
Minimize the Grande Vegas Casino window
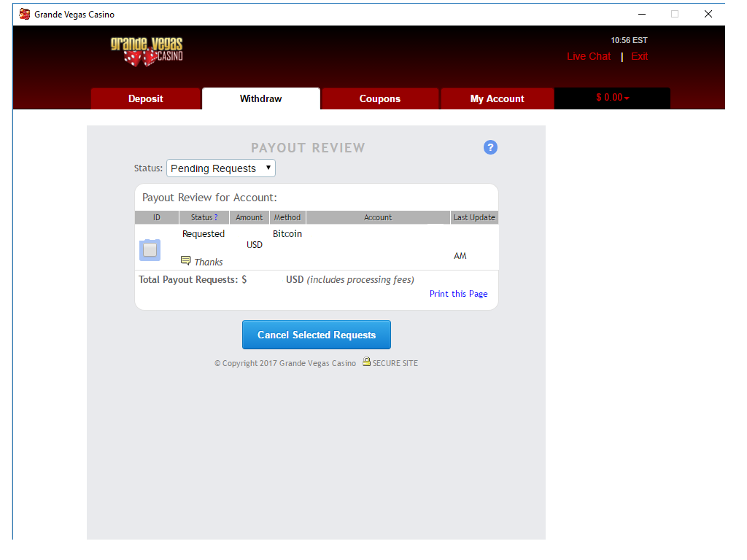(642, 15)
